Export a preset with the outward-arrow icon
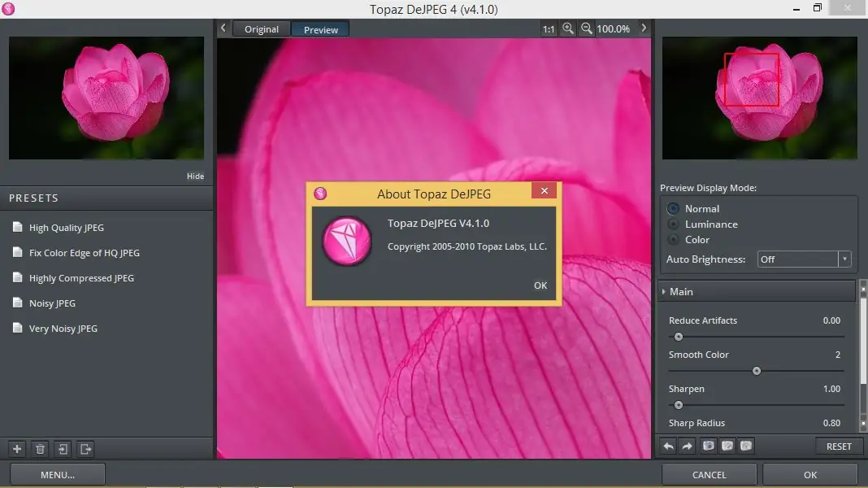Screen dimensions: 868x488 (86, 449)
